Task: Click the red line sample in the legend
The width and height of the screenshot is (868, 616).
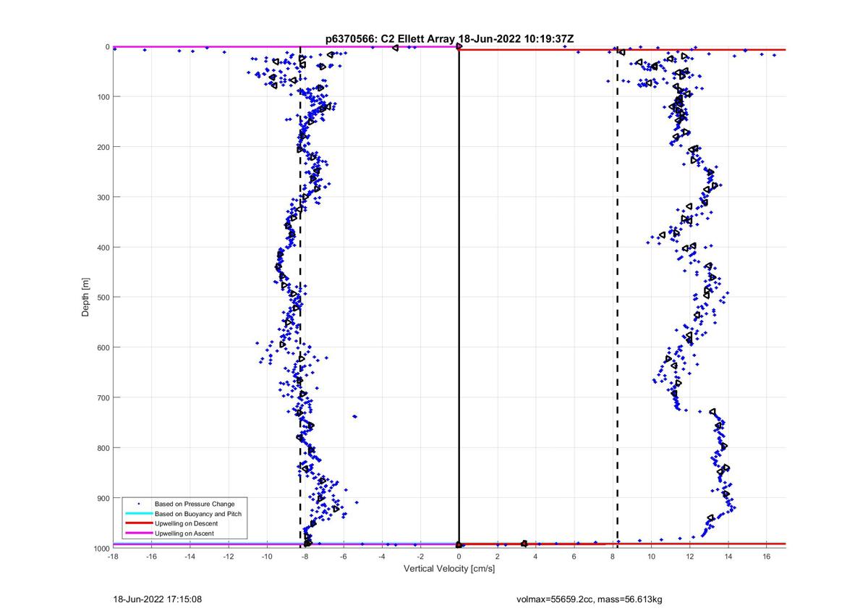Action: pyautogui.click(x=137, y=523)
